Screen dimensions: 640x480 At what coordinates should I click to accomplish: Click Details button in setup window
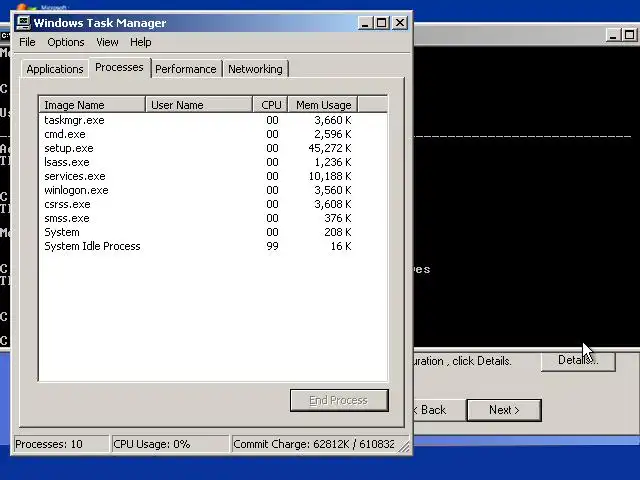[x=578, y=360]
